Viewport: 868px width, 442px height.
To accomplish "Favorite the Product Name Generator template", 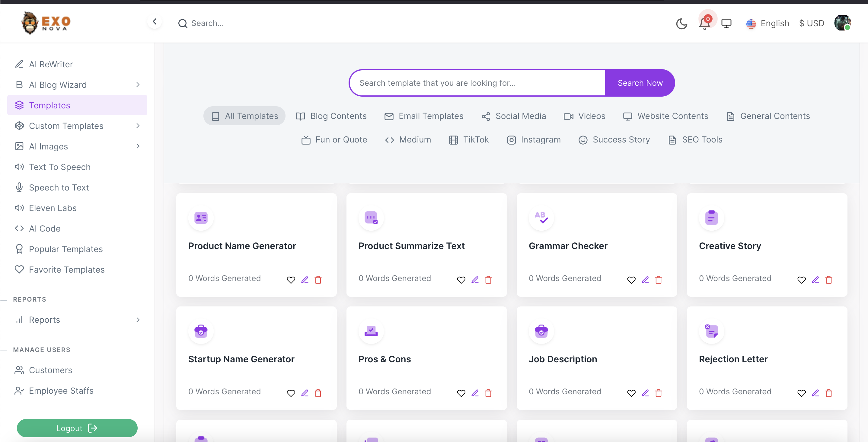I will pos(291,280).
